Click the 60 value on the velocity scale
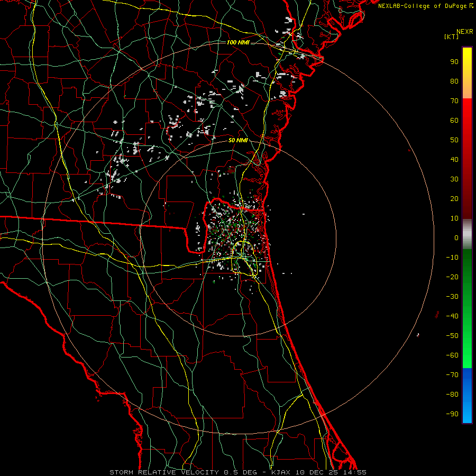This screenshot has height=476, width=476. pos(454,121)
